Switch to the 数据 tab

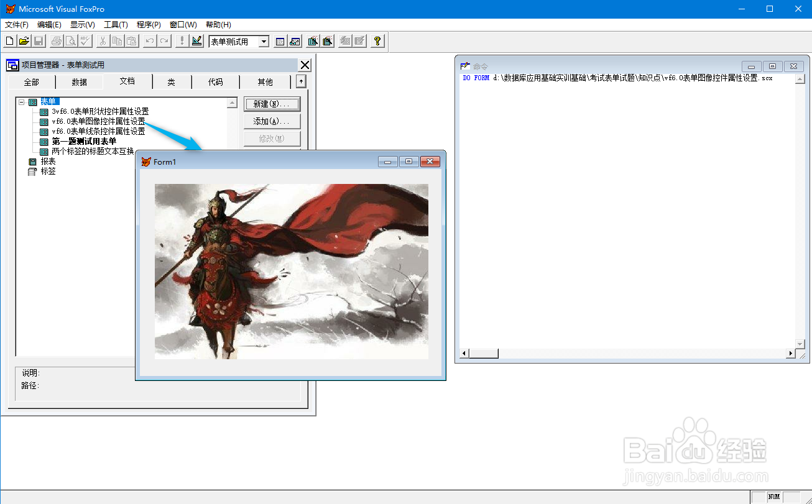click(79, 82)
